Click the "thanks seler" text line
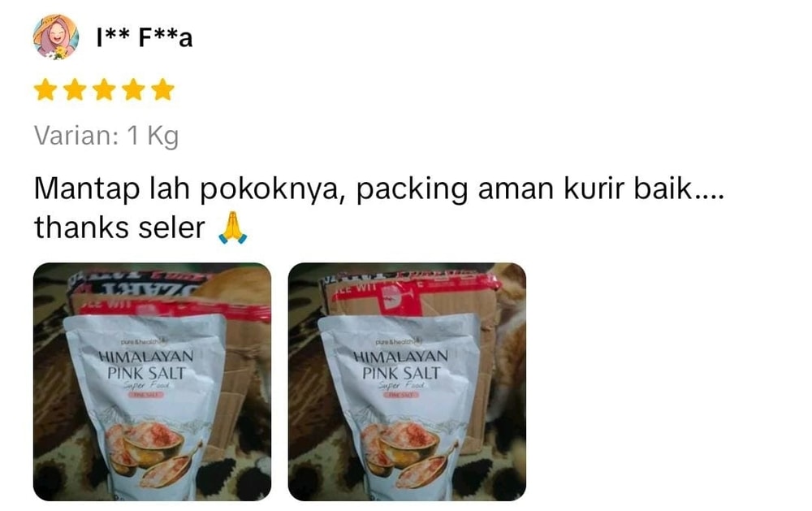This screenshot has width=812, height=511. (x=119, y=228)
